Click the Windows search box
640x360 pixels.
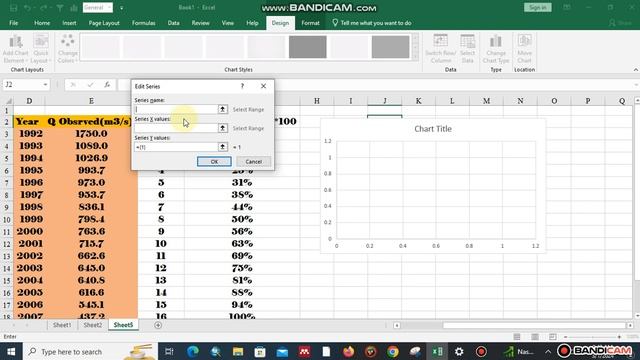click(x=90, y=351)
